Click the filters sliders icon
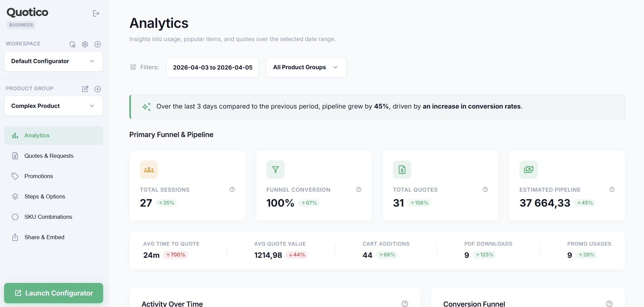Image resolution: width=644 pixels, height=307 pixels. [133, 67]
